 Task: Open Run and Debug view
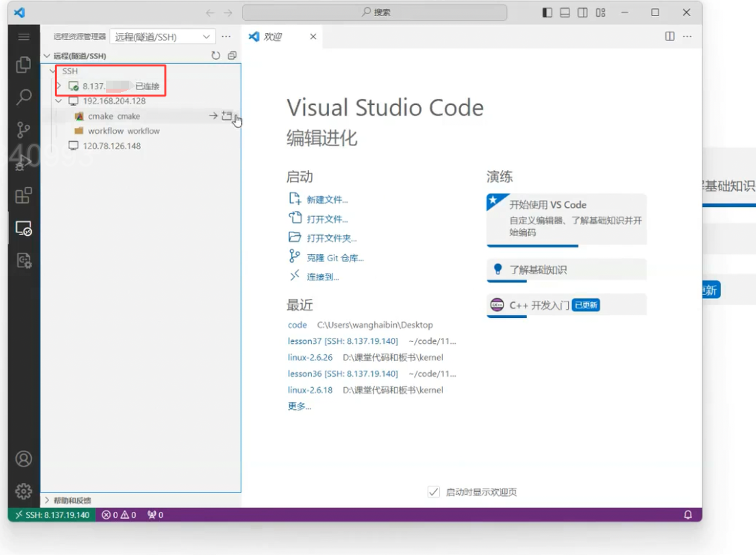(23, 163)
